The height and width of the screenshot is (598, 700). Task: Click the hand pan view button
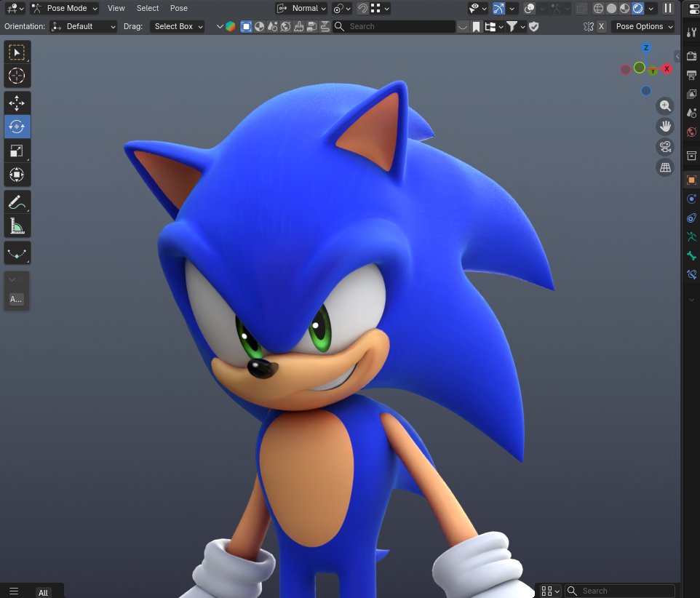(x=665, y=127)
